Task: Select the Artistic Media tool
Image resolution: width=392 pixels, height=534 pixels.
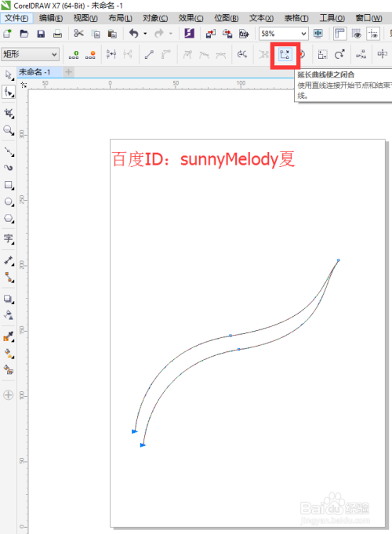Action: 9,168
